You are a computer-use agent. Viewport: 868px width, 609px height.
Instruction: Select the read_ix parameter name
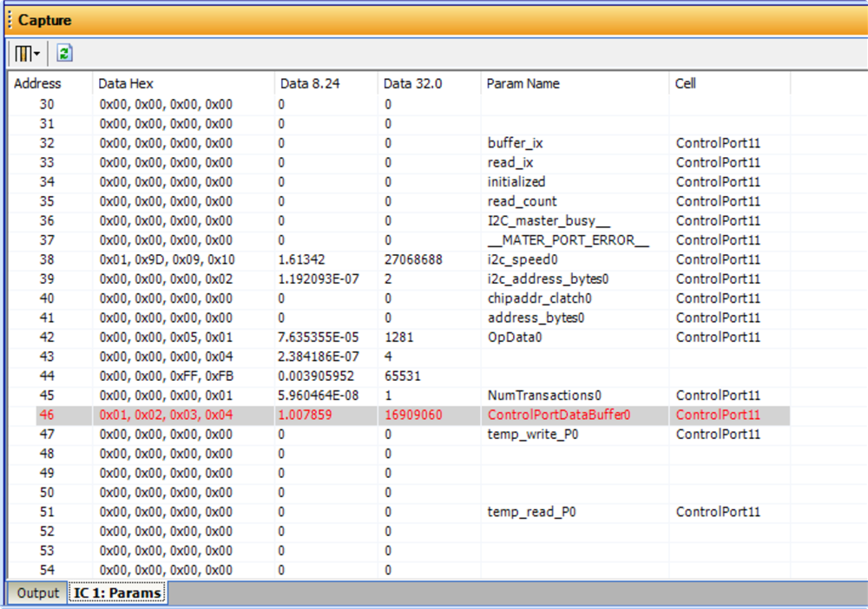click(510, 162)
